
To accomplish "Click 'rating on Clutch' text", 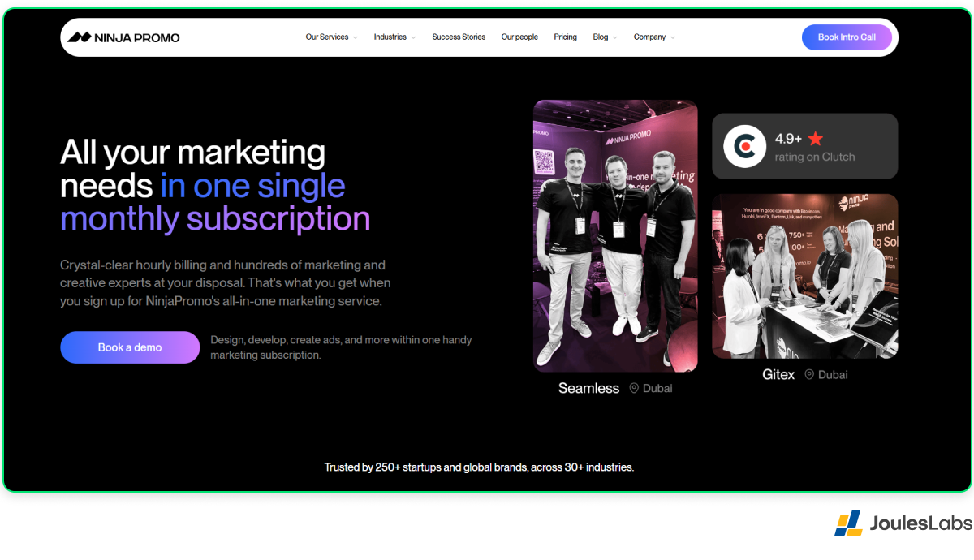I will pos(815,157).
